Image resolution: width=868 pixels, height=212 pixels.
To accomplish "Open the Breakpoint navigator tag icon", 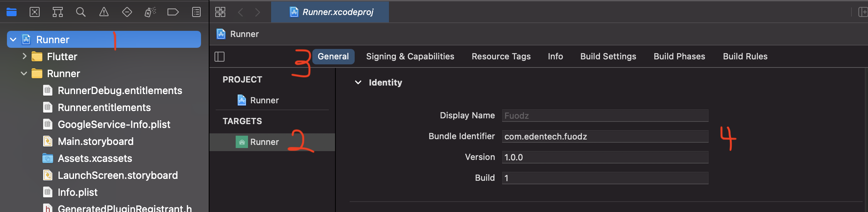I will coord(173,12).
